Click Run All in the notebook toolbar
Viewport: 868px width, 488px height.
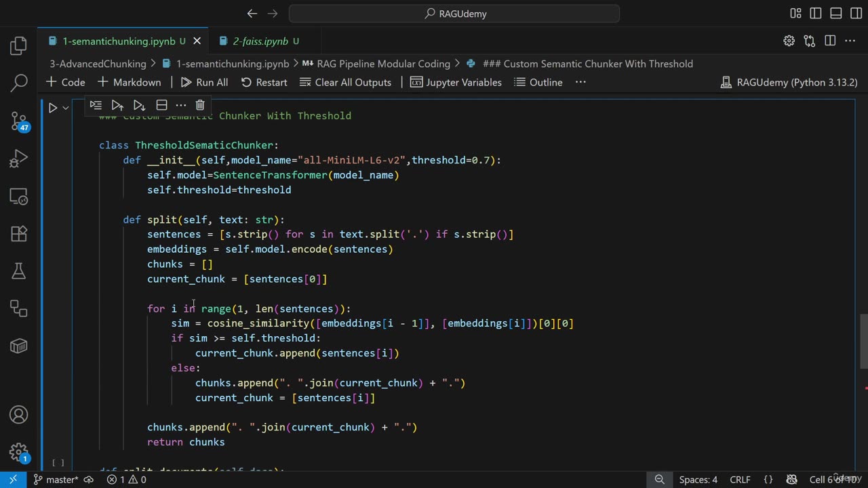[204, 82]
